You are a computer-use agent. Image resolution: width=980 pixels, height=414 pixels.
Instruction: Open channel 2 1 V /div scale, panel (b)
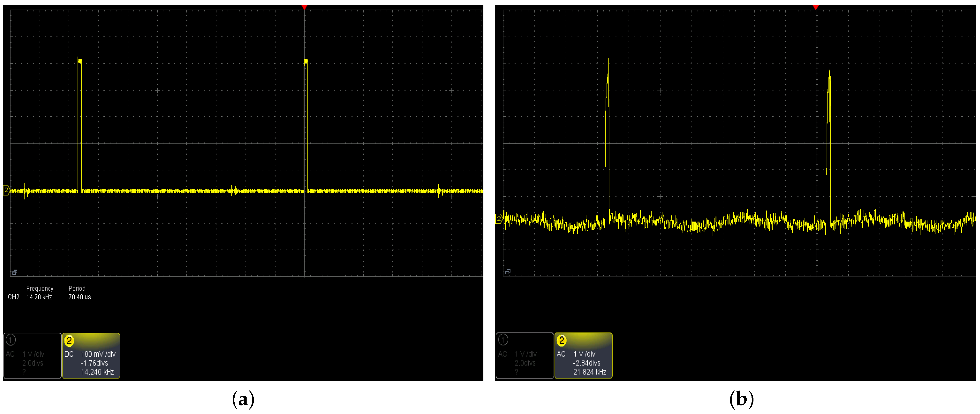click(x=584, y=354)
